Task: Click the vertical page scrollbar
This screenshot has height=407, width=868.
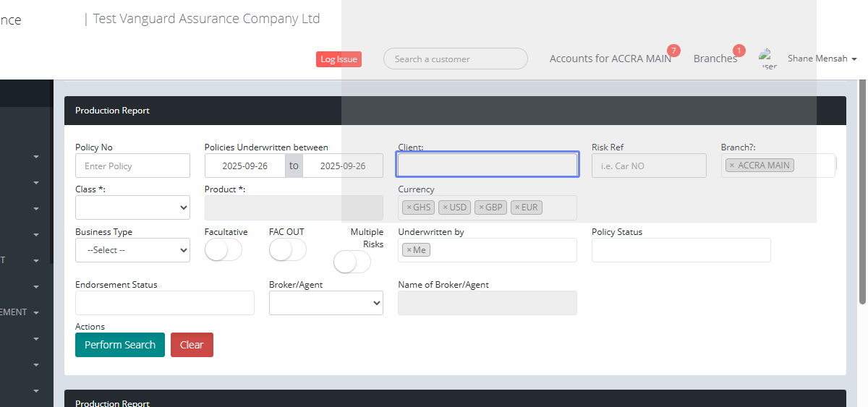Action: [862, 188]
